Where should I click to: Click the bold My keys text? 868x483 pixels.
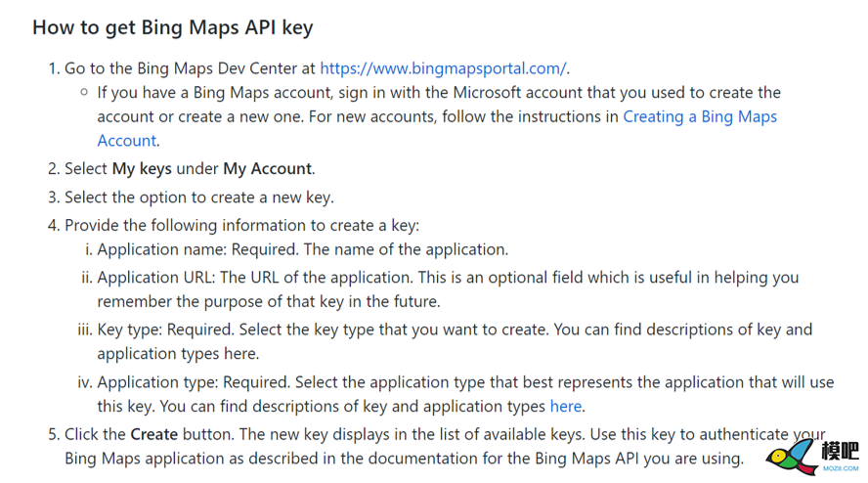click(x=142, y=169)
